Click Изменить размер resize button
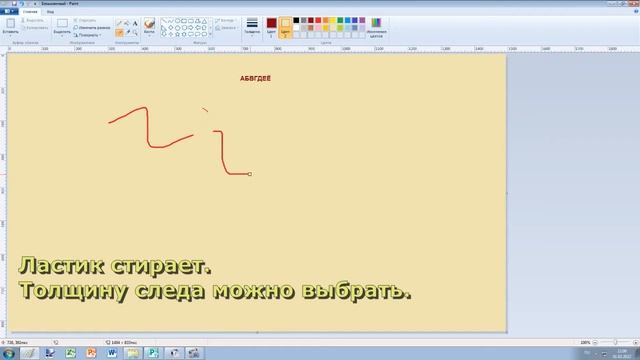This screenshot has height=360, width=640. click(92, 28)
